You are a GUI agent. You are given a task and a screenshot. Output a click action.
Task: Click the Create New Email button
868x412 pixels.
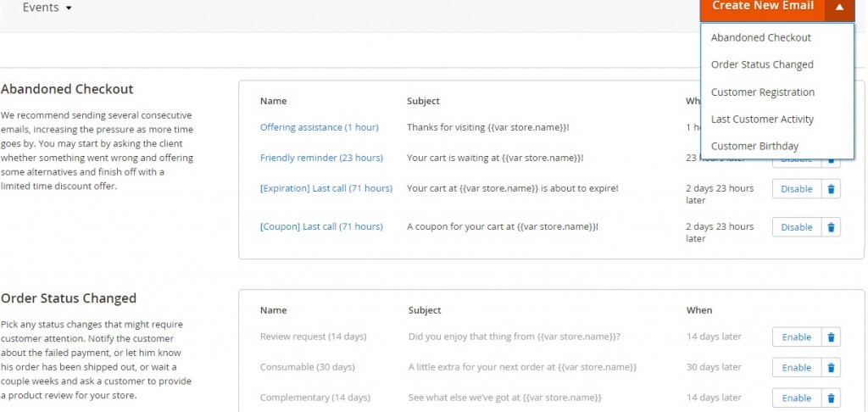coord(762,7)
